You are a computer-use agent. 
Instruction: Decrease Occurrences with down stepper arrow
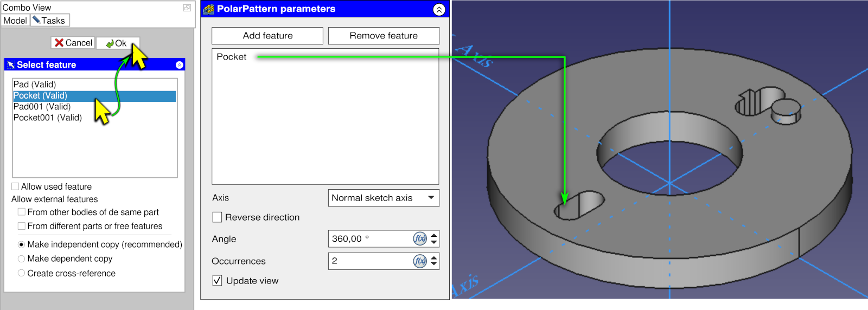pyautogui.click(x=434, y=264)
